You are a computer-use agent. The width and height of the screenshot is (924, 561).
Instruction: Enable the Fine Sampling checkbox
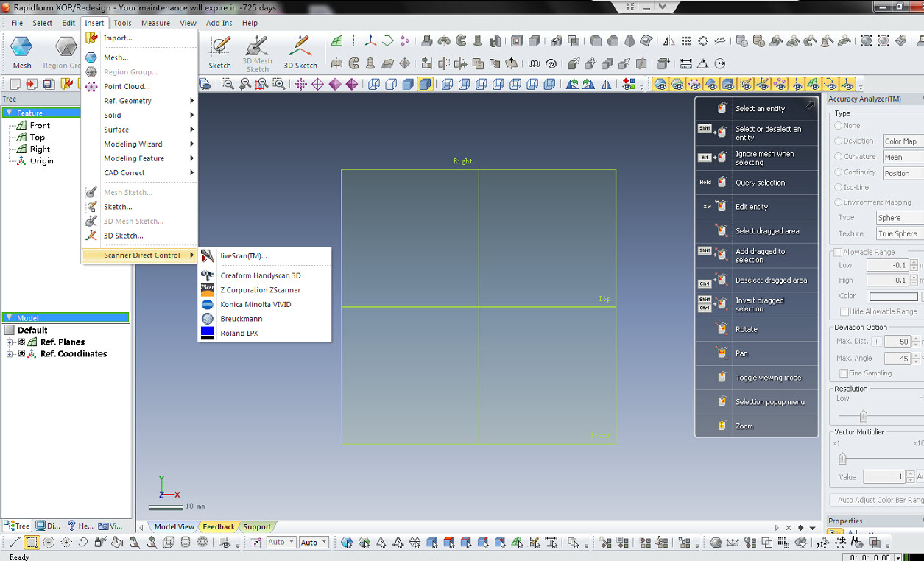pos(843,373)
